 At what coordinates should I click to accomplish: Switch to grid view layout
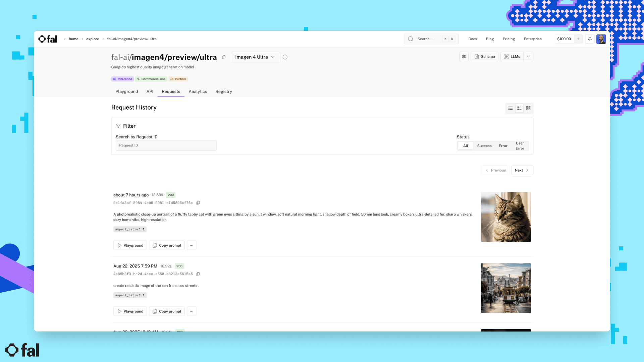(528, 108)
